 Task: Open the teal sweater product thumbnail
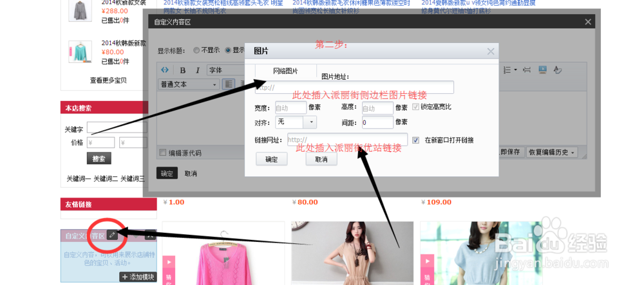pos(80,51)
